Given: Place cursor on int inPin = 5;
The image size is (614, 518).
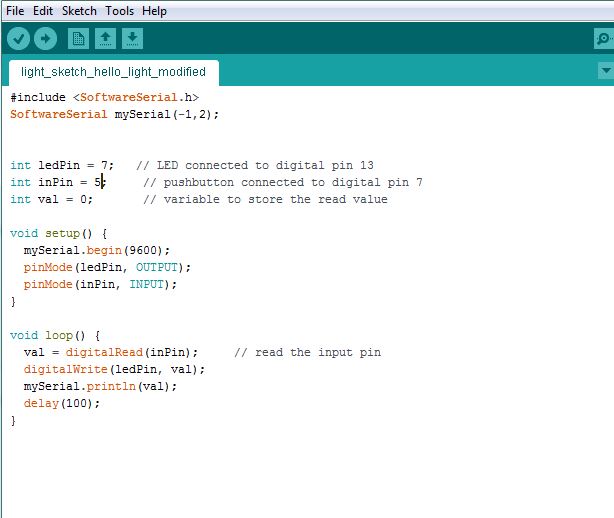Looking at the screenshot, I should coord(58,182).
